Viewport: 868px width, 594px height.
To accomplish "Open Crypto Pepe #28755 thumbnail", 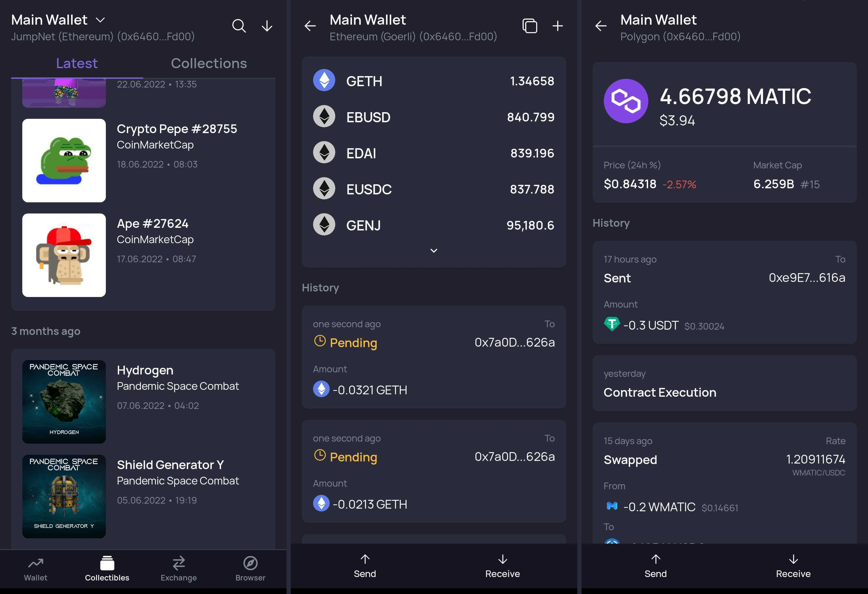I will click(64, 160).
